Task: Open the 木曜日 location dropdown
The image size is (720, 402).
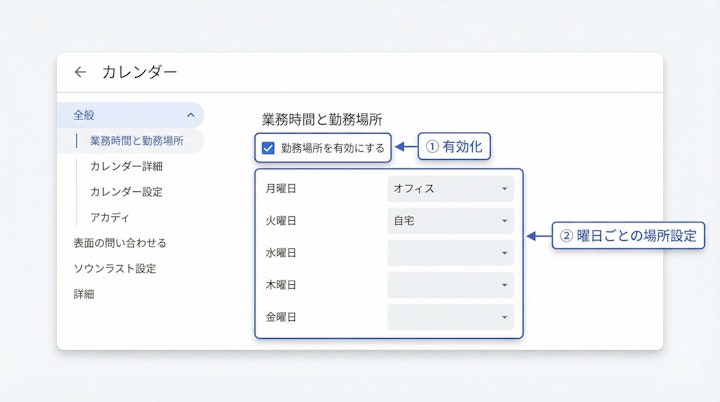Action: pyautogui.click(x=450, y=285)
